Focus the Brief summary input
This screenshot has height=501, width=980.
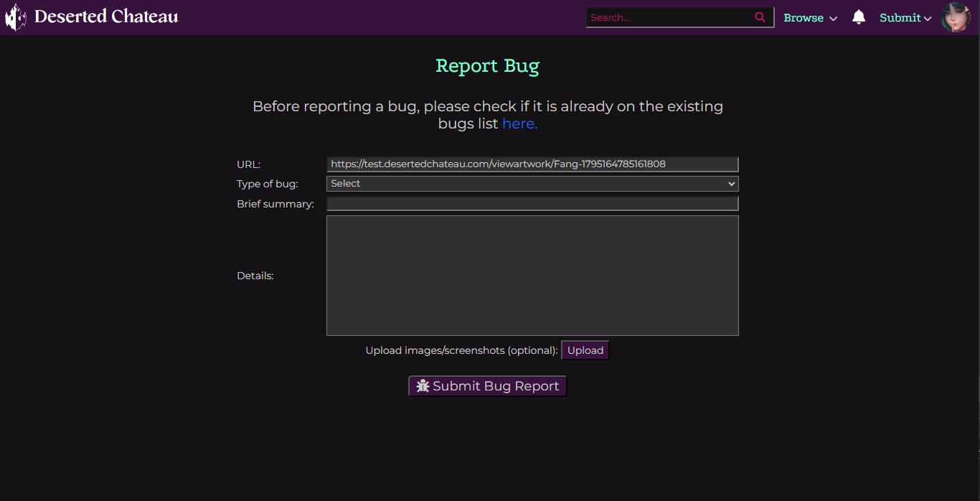[531, 204]
